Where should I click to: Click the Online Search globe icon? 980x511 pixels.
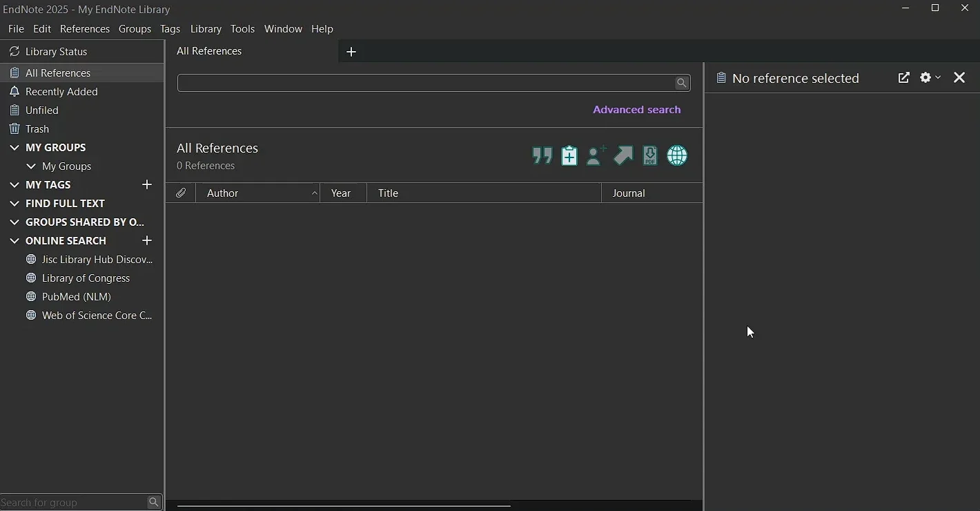pos(677,155)
